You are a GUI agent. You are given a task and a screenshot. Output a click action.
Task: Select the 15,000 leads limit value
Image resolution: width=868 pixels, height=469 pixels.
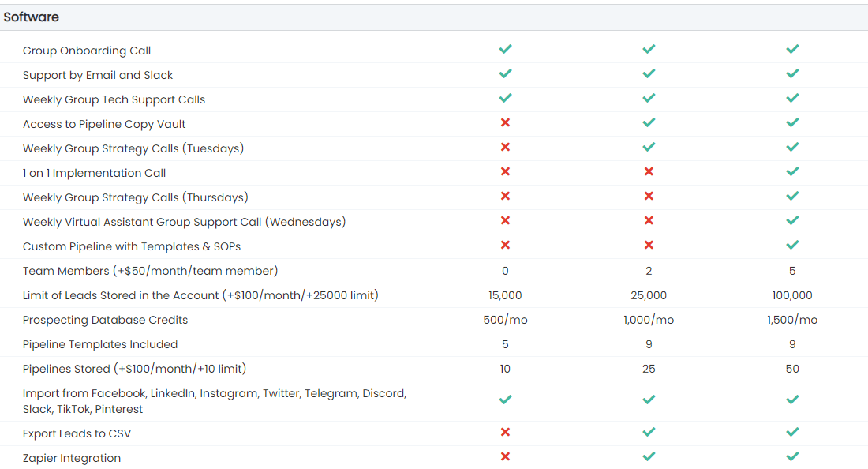click(505, 295)
